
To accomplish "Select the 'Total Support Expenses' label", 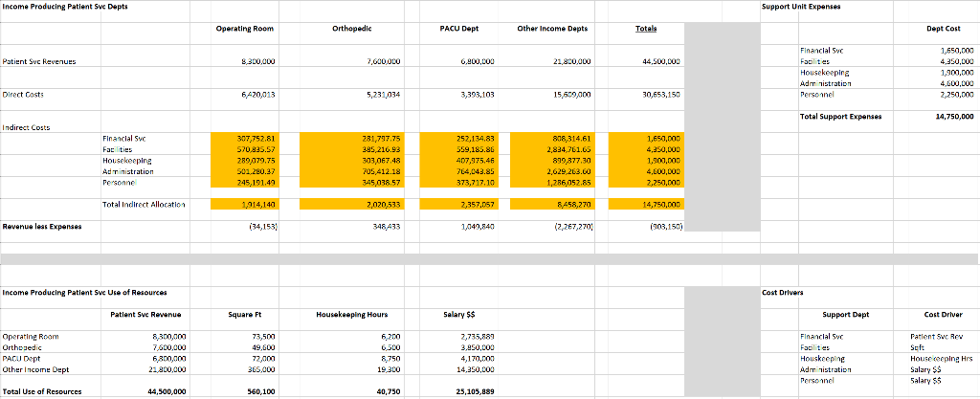I will [x=841, y=117].
